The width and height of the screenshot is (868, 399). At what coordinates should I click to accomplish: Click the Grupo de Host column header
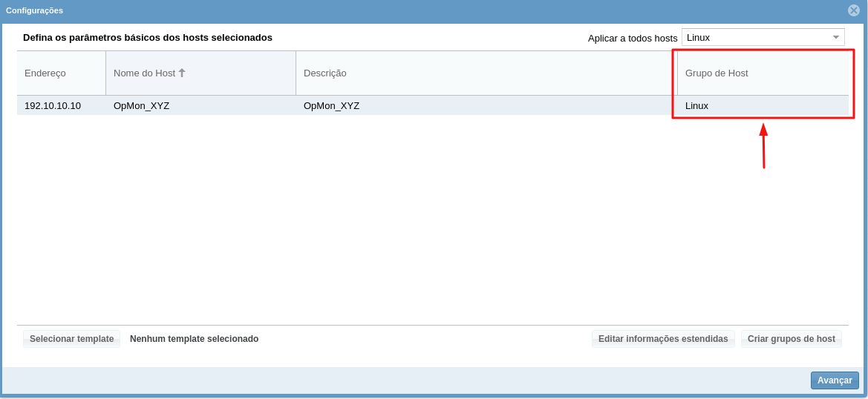coord(717,73)
